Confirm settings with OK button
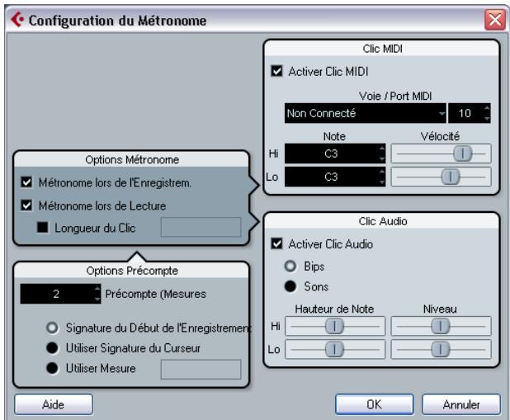510x420 pixels. coord(375,404)
